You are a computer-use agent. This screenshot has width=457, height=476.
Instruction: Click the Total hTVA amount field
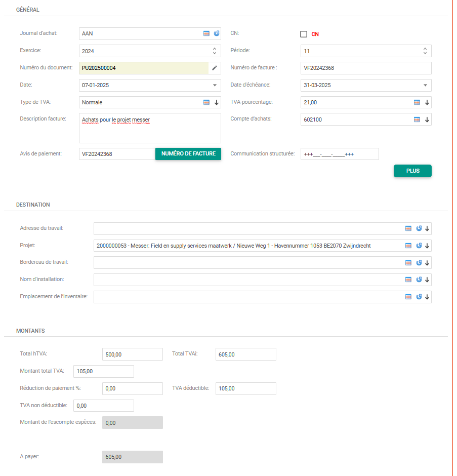pyautogui.click(x=132, y=354)
